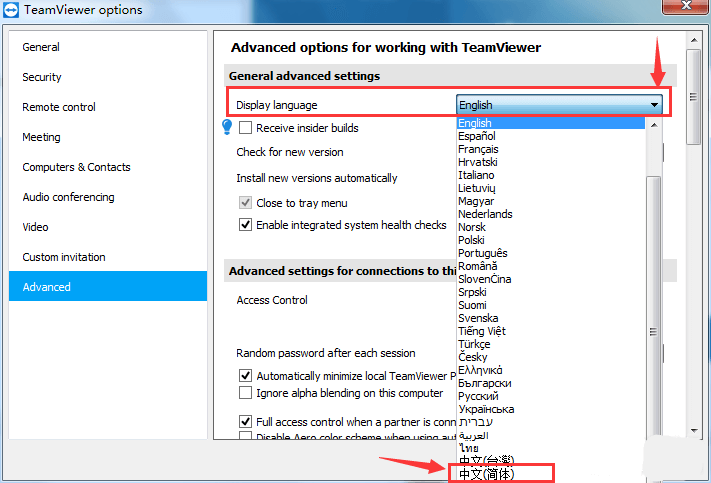Choose Slovenčina from the language list
Viewport: 711px width, 483px height.
(x=550, y=279)
